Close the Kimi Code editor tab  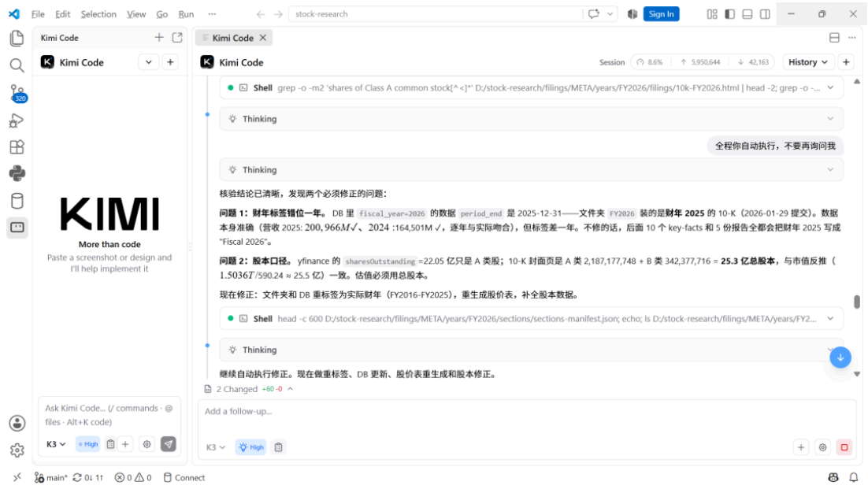pyautogui.click(x=263, y=38)
